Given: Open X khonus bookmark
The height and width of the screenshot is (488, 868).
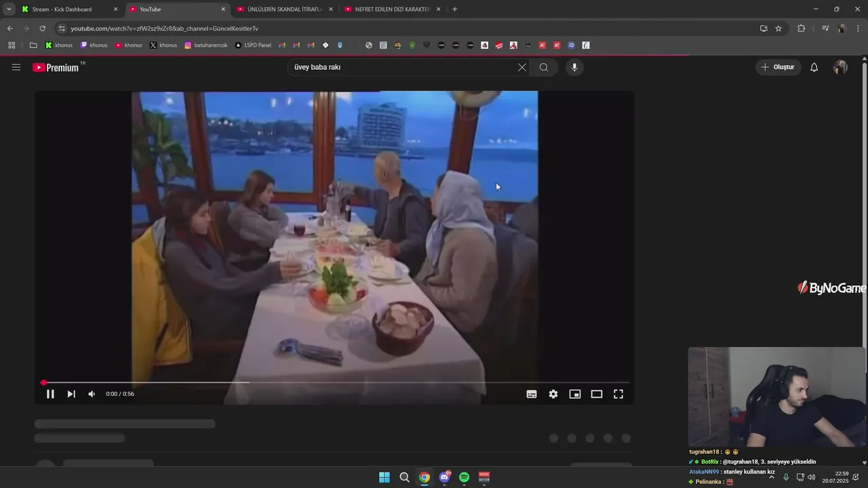Looking at the screenshot, I should tap(163, 45).
